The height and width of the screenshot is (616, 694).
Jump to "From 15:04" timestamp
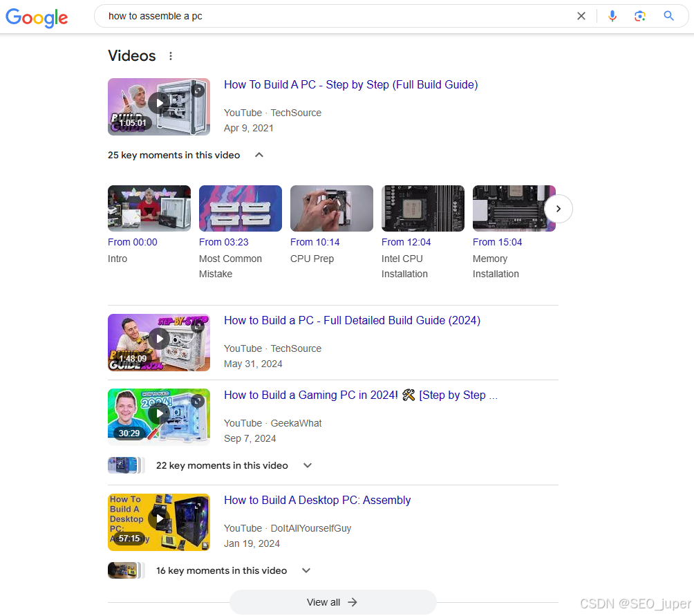point(497,242)
